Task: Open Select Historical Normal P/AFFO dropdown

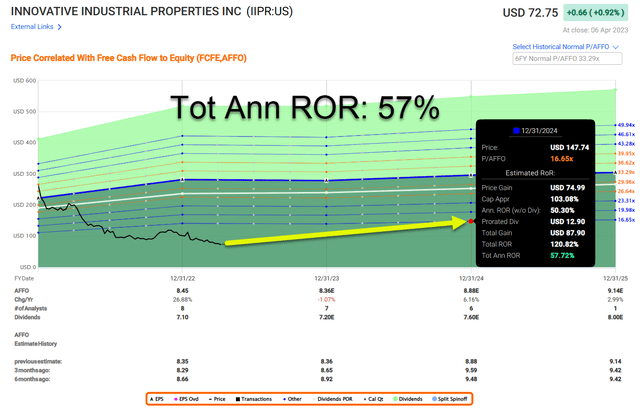Action: 565,47
